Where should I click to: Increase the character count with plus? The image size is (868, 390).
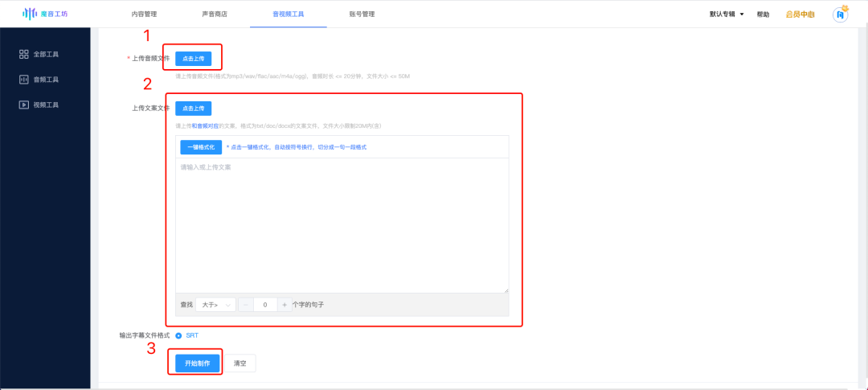[285, 305]
